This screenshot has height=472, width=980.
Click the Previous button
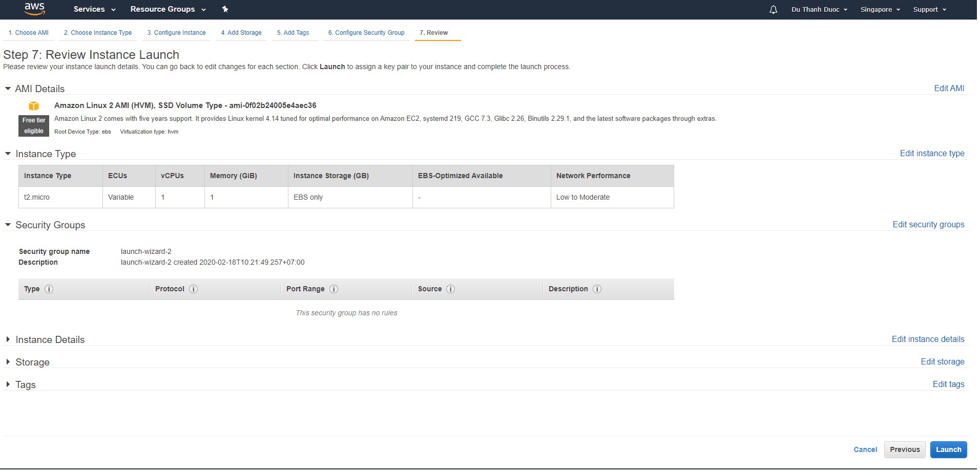[905, 450]
